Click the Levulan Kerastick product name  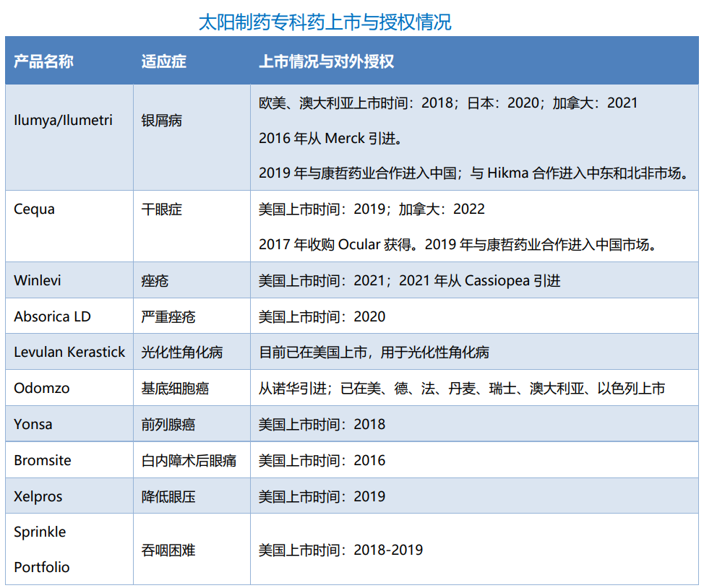(69, 353)
